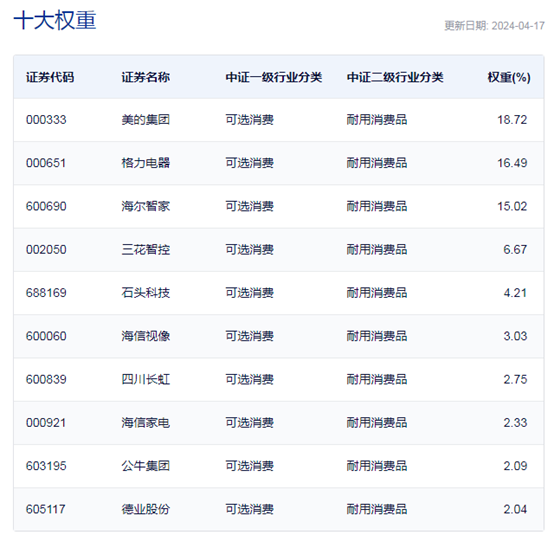Select stock code 600839

click(46, 380)
